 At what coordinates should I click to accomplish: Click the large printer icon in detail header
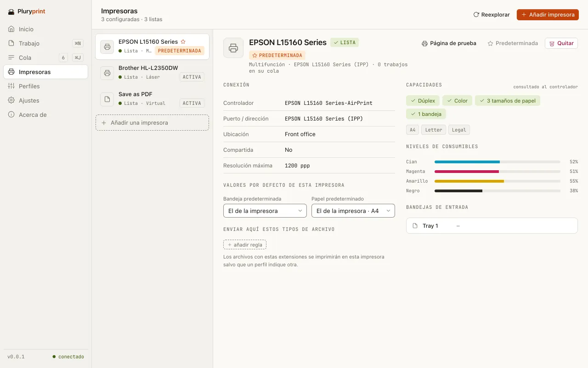pyautogui.click(x=233, y=48)
